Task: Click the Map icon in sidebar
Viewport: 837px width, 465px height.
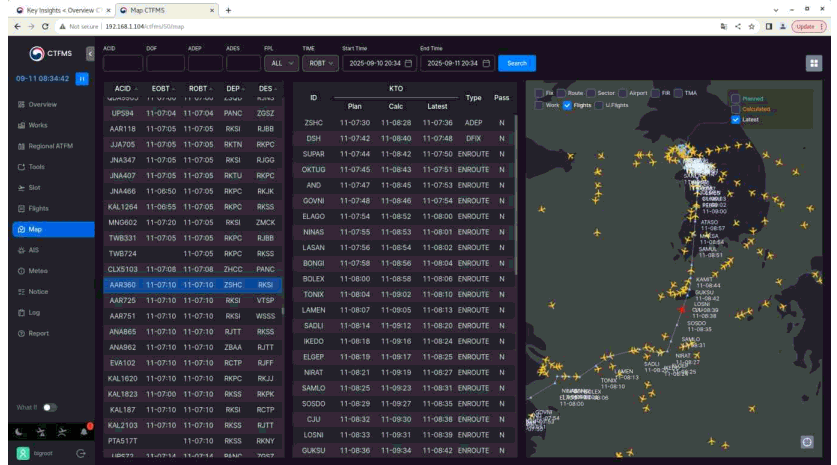Action: click(x=21, y=230)
